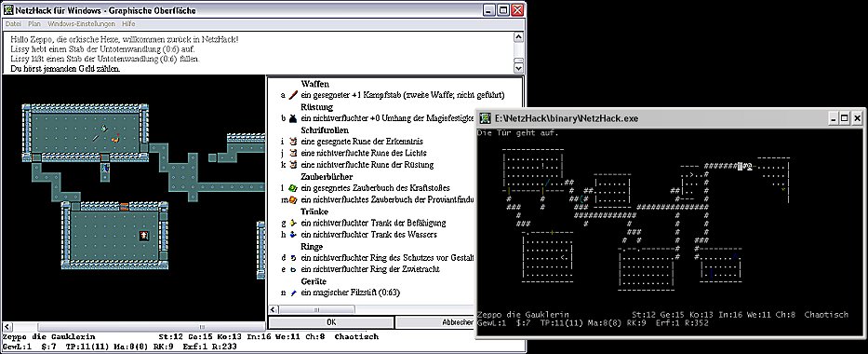The height and width of the screenshot is (354, 868).
Task: Select 'eine nichtverfluchte Rune des Lichts' row
Action: tap(354, 153)
